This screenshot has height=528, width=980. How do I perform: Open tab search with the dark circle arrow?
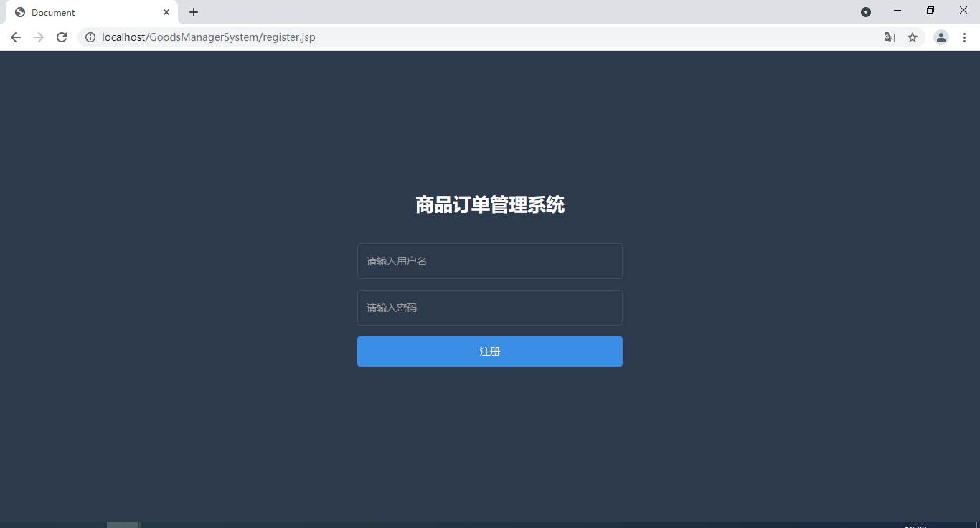[866, 12]
